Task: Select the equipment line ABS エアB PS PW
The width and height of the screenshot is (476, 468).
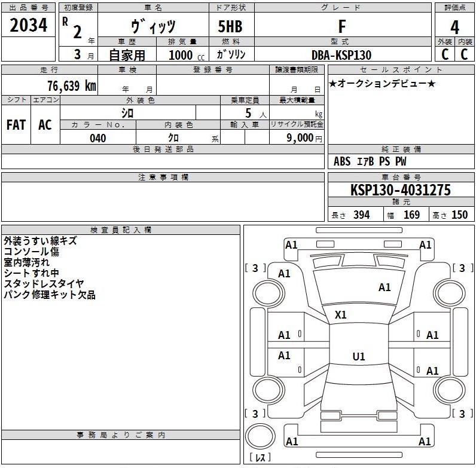Action: 370,161
